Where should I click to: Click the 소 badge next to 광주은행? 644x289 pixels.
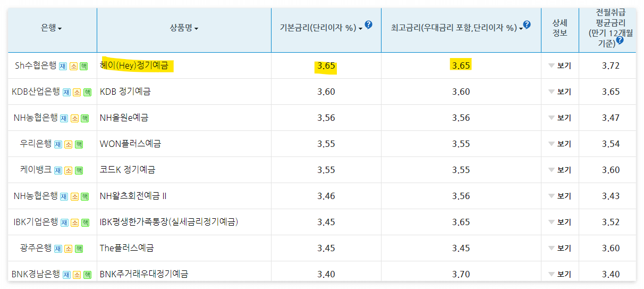click(x=69, y=249)
